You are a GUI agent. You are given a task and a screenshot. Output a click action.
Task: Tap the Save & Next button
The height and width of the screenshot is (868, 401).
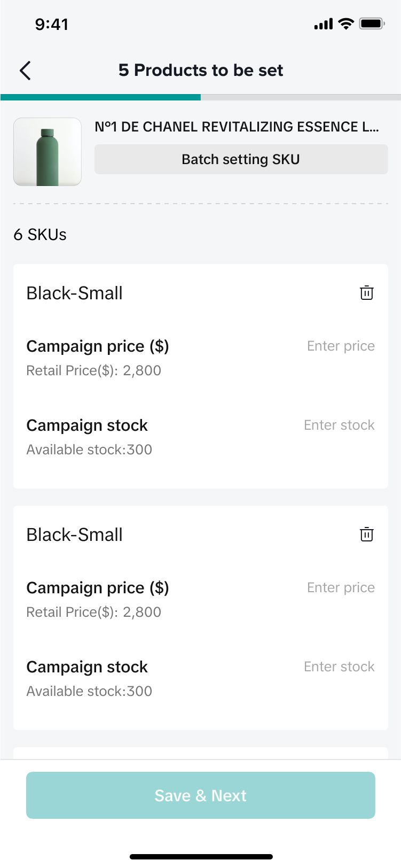[x=201, y=795]
